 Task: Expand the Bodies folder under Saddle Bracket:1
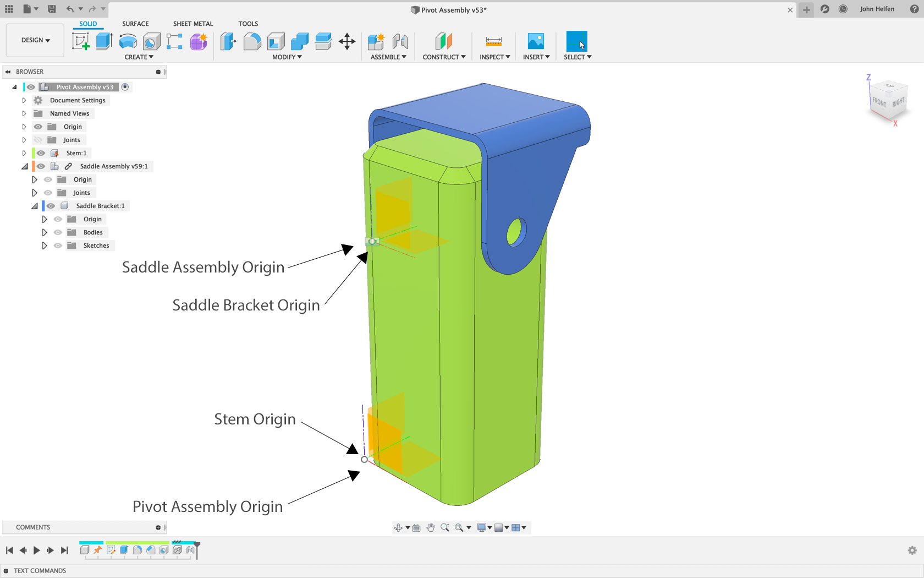[45, 232]
